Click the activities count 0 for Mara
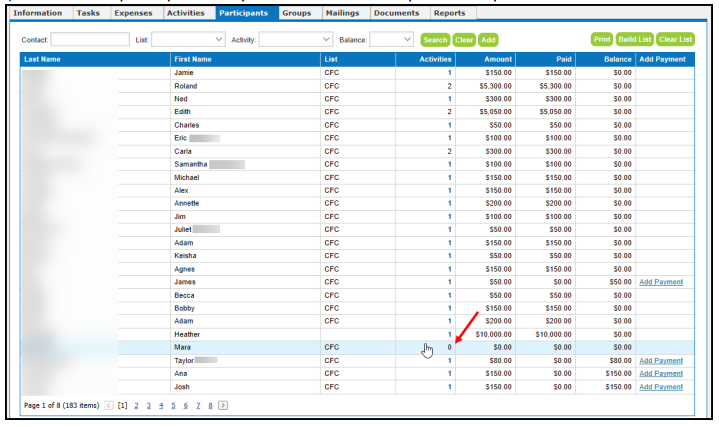719x427 pixels. click(449, 348)
